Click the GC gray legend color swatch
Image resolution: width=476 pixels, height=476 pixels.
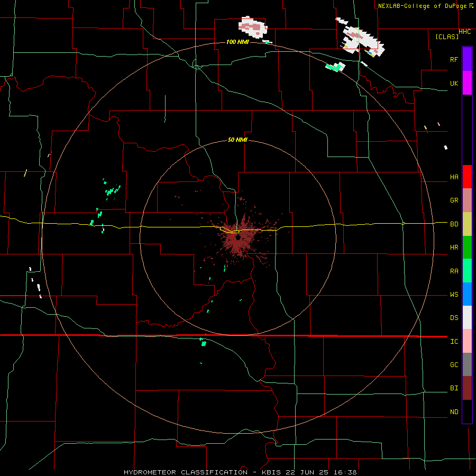(467, 364)
